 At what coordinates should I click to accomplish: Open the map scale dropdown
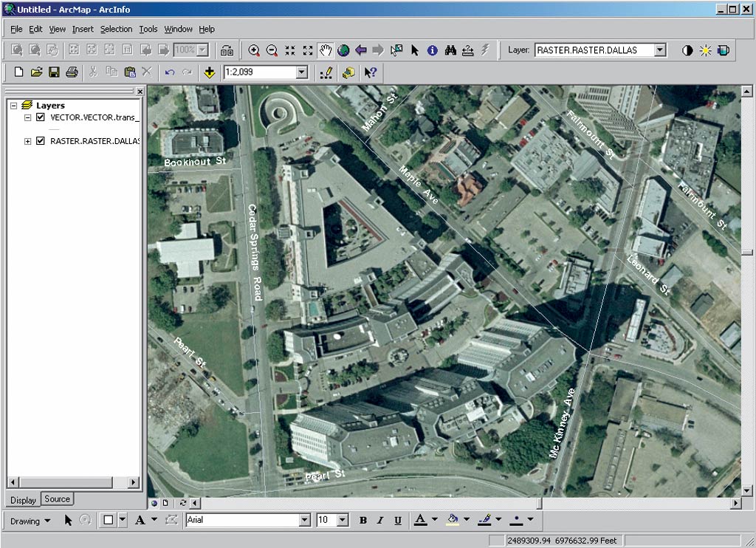pos(301,72)
